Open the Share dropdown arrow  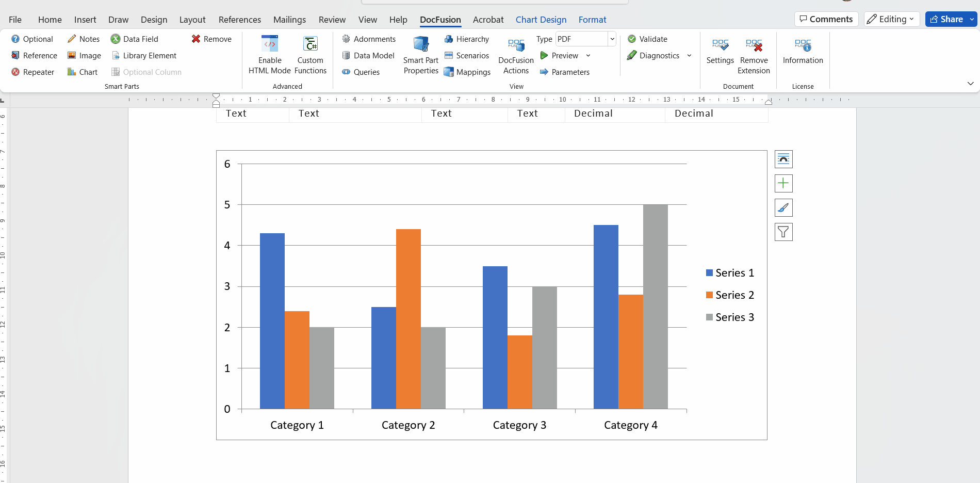click(972, 19)
